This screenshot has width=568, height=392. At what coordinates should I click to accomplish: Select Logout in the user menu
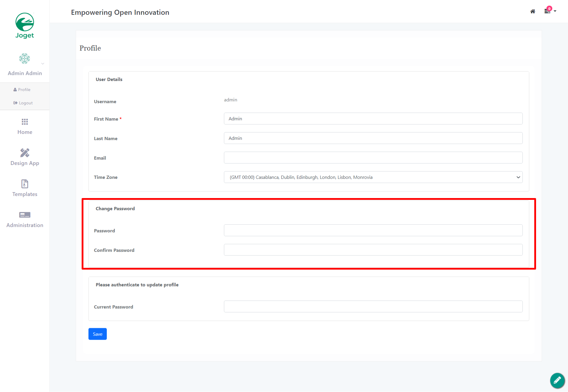pyautogui.click(x=23, y=103)
